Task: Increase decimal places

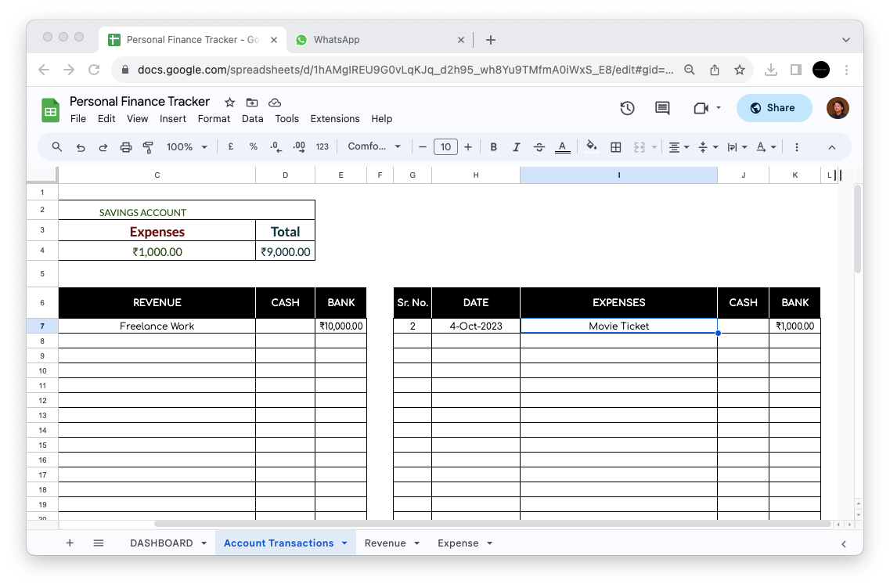Action: [x=298, y=147]
